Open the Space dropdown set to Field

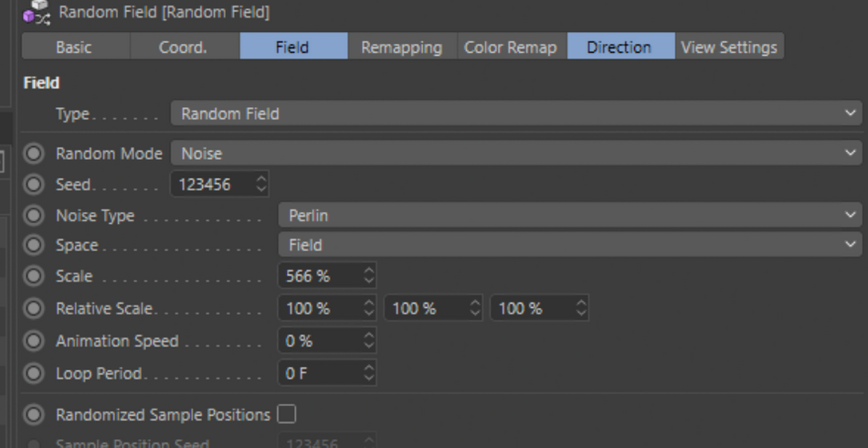tap(569, 245)
